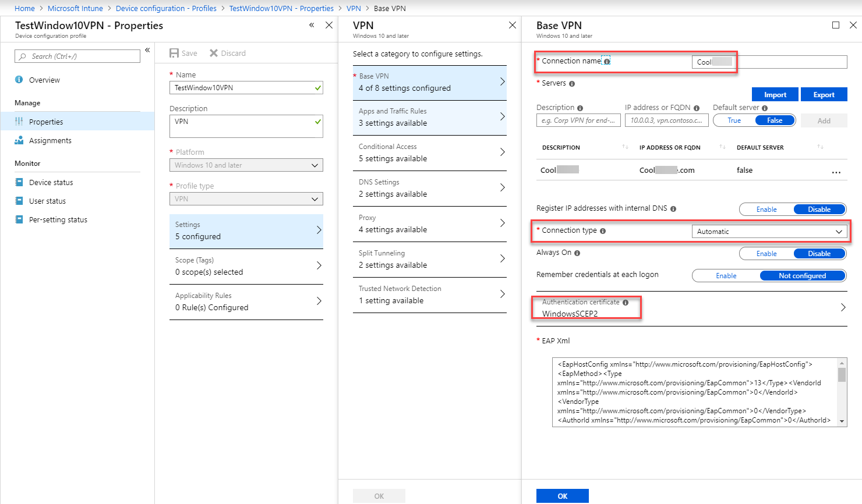Screen dimensions: 862x504
Task: Set Default server to True
Action: pyautogui.click(x=734, y=120)
